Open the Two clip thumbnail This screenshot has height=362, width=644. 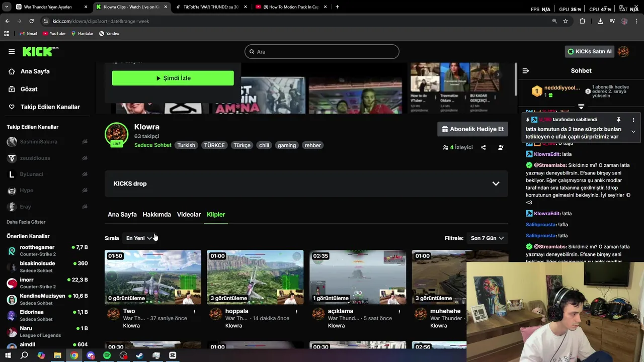(x=153, y=277)
